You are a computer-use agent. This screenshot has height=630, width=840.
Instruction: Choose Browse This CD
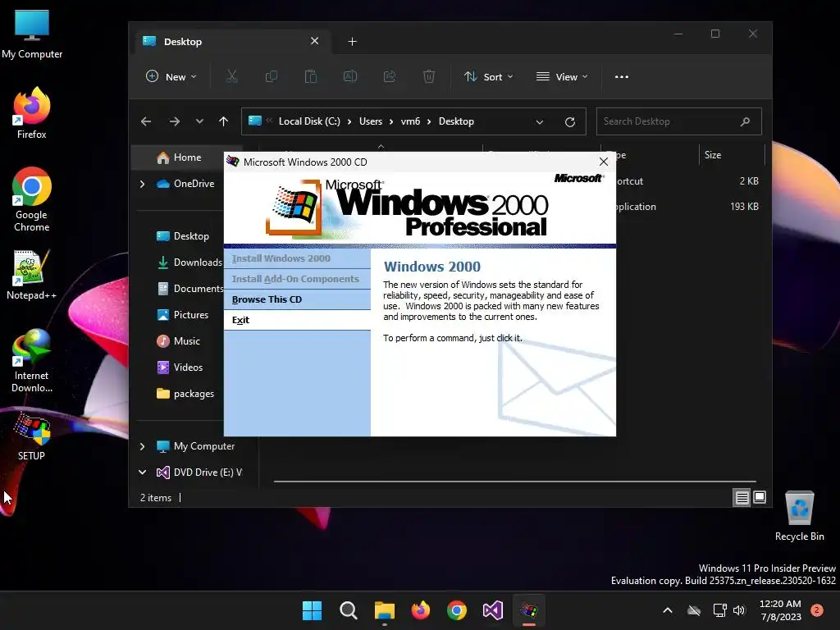pyautogui.click(x=297, y=299)
